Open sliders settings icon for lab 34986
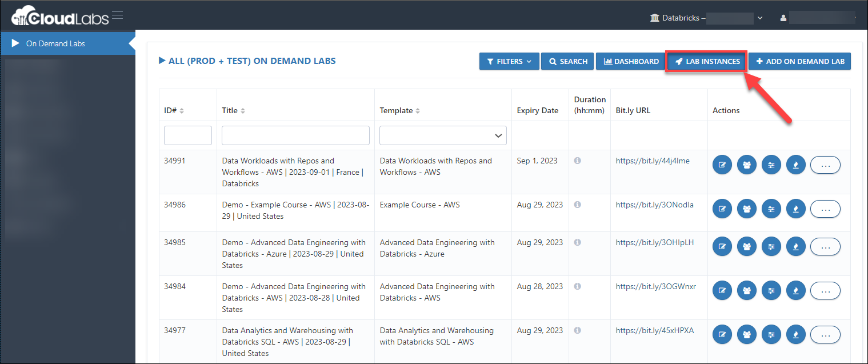 (771, 209)
